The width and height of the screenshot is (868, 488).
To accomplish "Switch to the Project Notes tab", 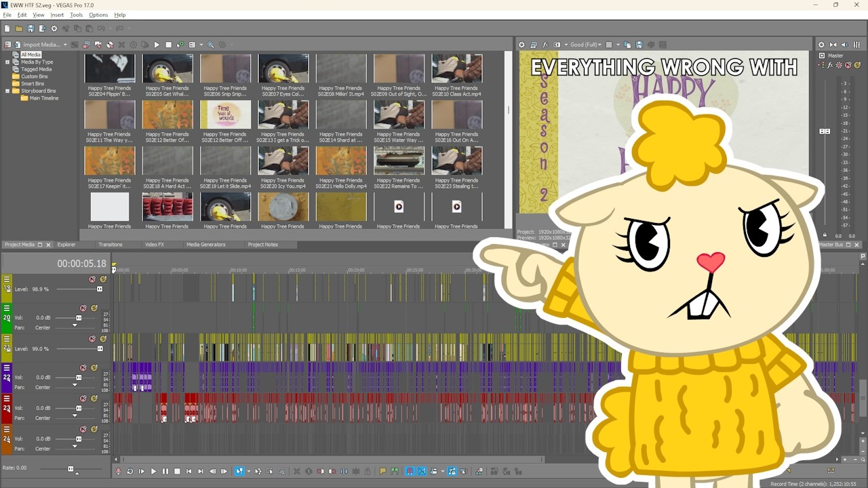I will [x=263, y=245].
